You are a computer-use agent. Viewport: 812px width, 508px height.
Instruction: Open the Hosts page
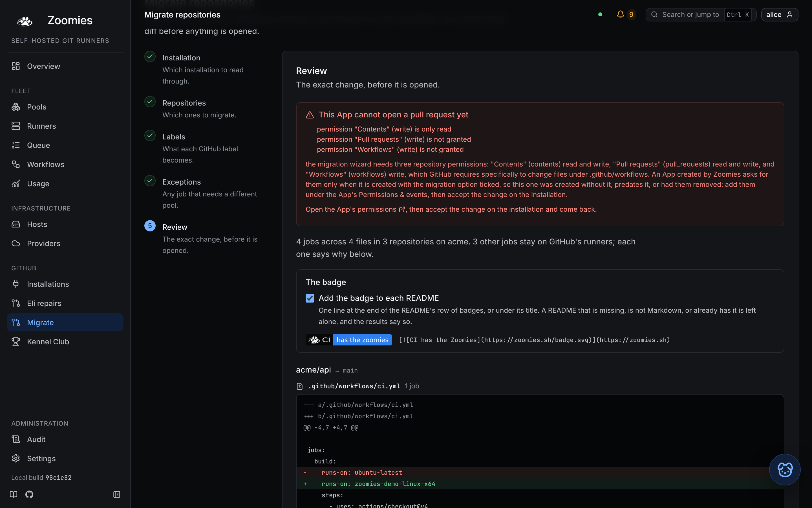point(65,224)
